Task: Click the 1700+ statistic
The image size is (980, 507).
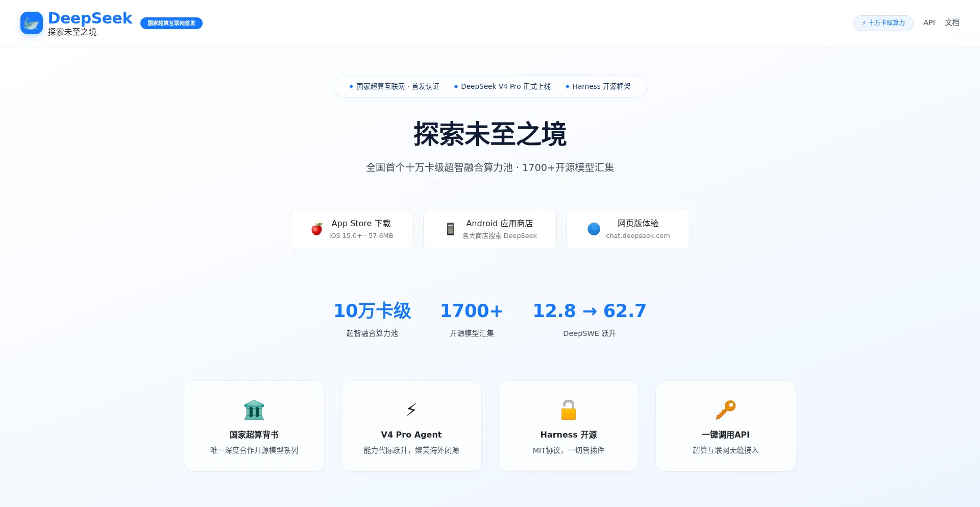Action: (x=472, y=310)
